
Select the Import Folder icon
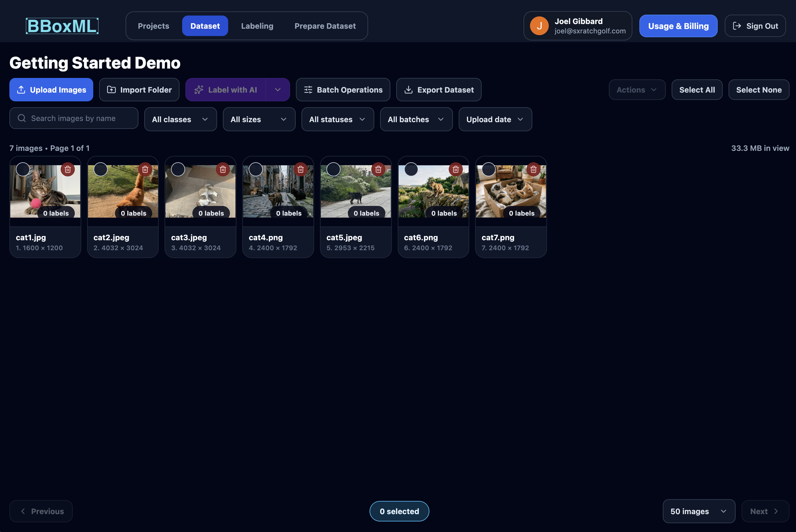click(111, 90)
